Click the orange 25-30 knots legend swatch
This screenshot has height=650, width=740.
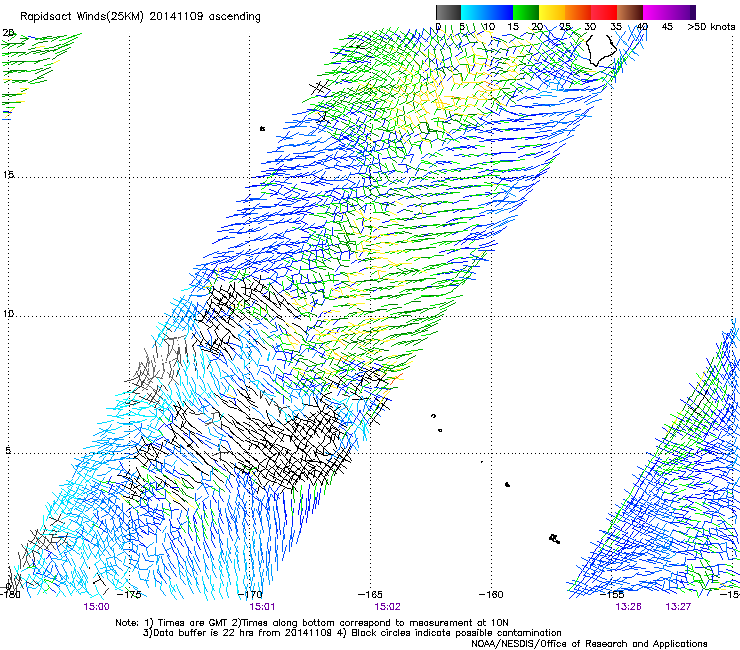(578, 12)
